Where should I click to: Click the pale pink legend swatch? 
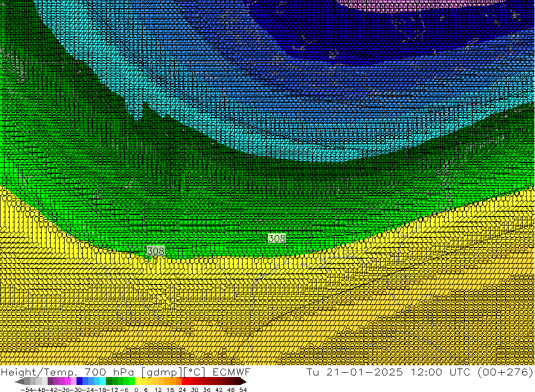73,381
